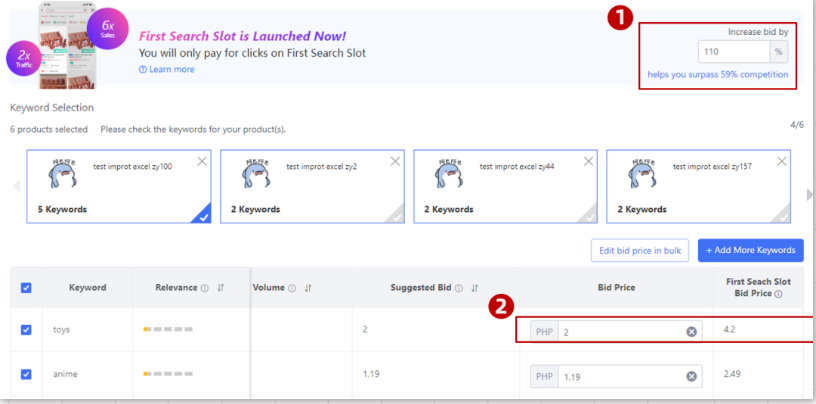Toggle the select-all keywords checkbox
Image resolution: width=816 pixels, height=404 pixels.
tap(26, 288)
